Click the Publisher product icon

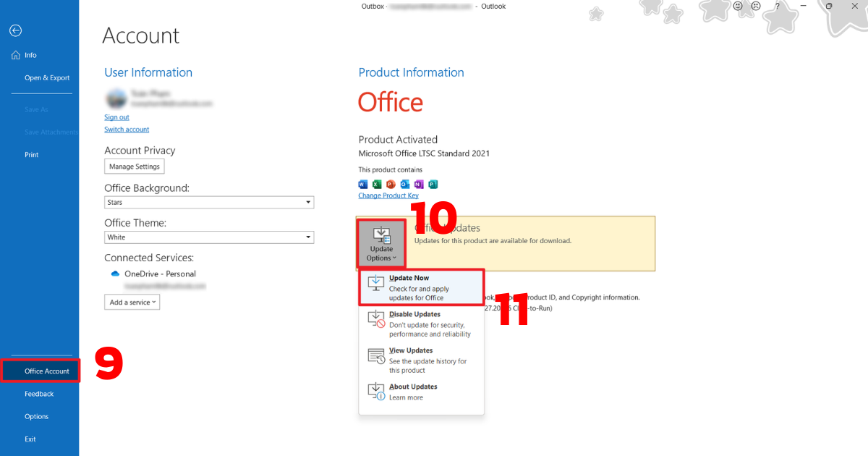tap(433, 184)
